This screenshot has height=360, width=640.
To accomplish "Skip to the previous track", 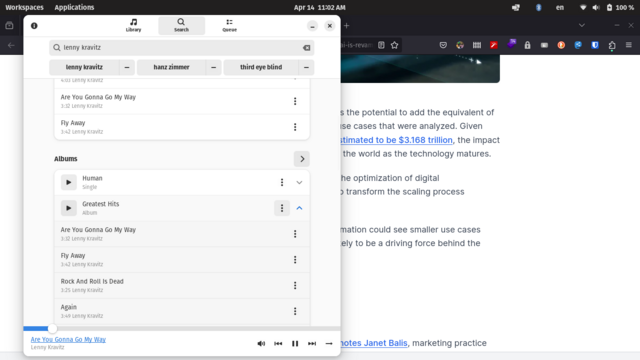I will point(278,344).
